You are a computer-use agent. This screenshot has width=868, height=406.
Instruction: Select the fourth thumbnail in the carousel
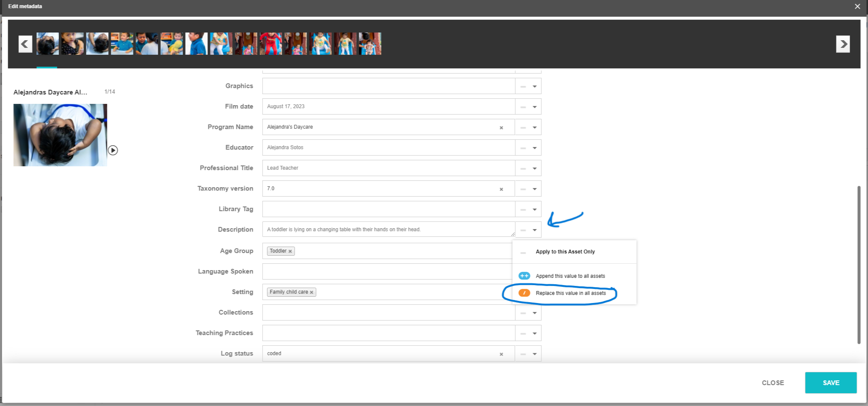[122, 43]
